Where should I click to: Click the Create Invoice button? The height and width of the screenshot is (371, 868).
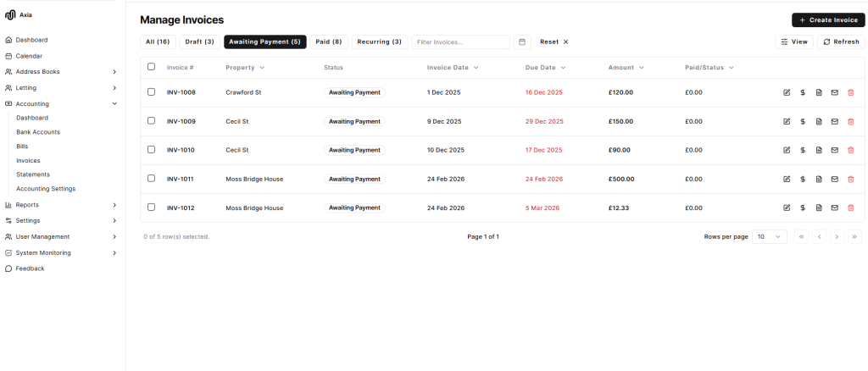pos(828,20)
